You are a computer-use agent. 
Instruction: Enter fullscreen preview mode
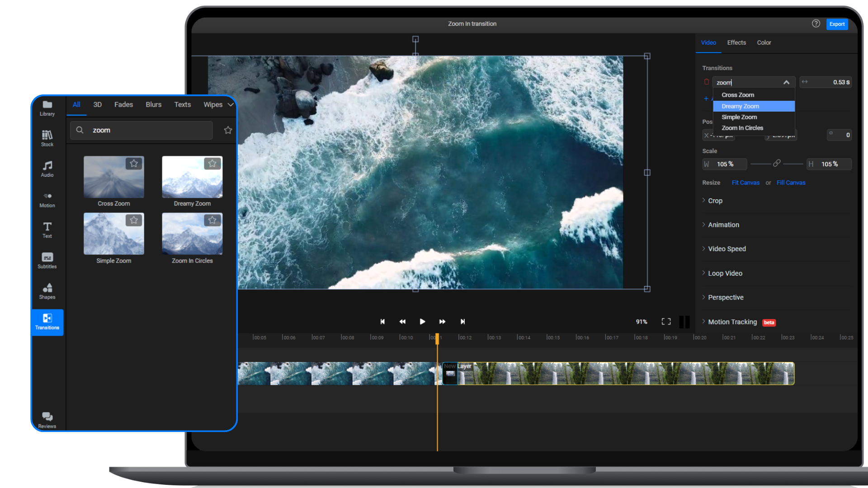pos(666,321)
